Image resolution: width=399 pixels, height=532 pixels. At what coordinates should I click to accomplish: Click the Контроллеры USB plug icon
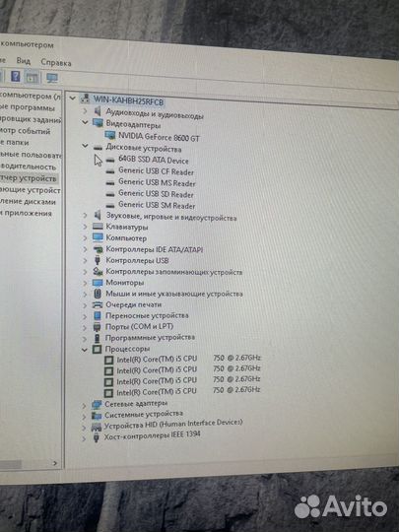click(98, 260)
